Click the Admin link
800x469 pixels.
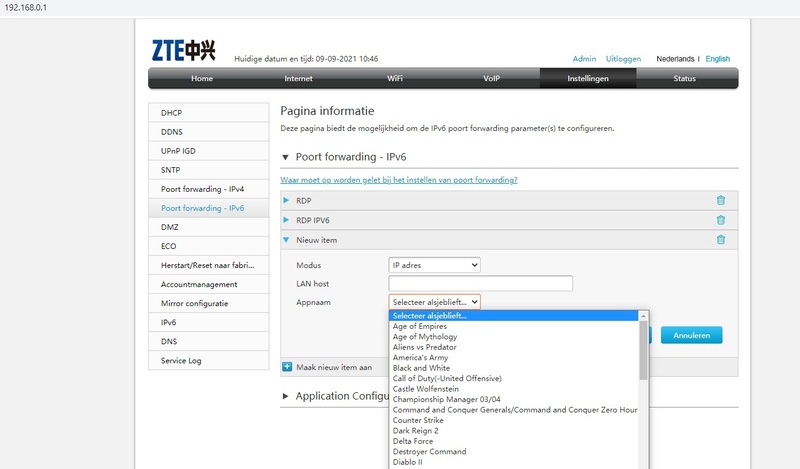[584, 59]
